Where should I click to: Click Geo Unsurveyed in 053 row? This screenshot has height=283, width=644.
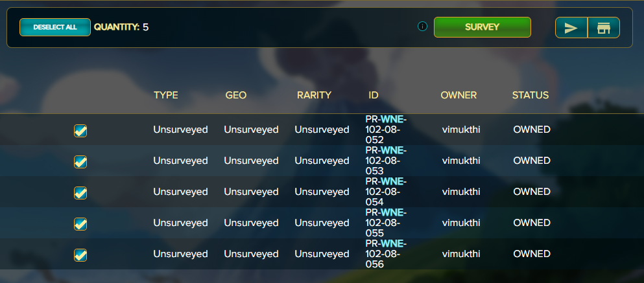251,161
